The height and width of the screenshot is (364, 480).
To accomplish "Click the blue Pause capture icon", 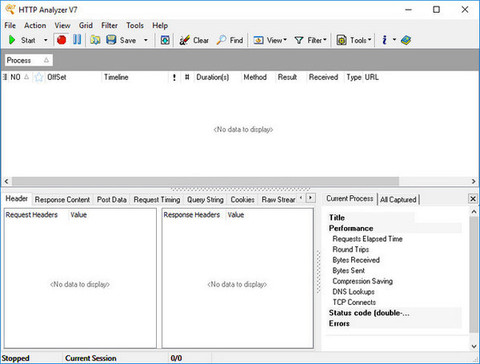I will tap(77, 40).
